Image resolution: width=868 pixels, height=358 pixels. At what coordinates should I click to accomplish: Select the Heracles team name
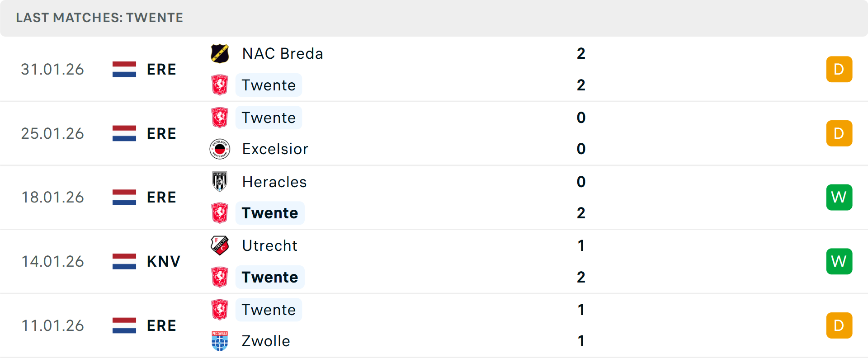[274, 182]
